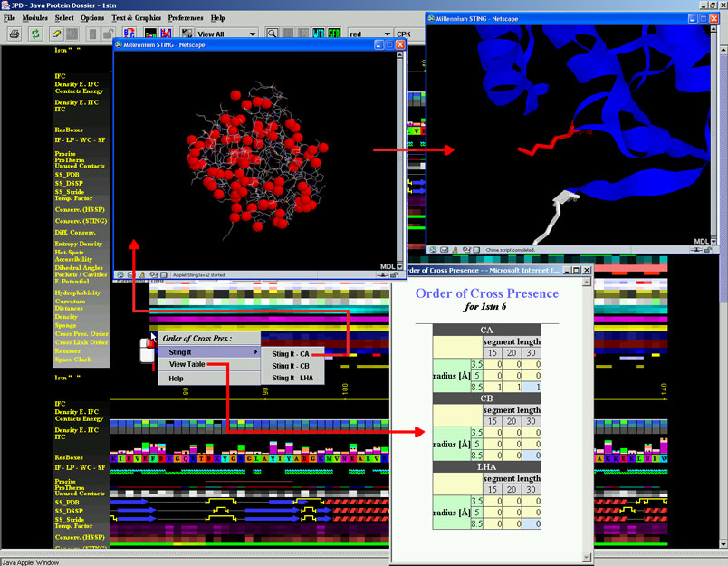Click the green refresh arrows toolbar icon
This screenshot has height=566, width=728.
coord(35,34)
